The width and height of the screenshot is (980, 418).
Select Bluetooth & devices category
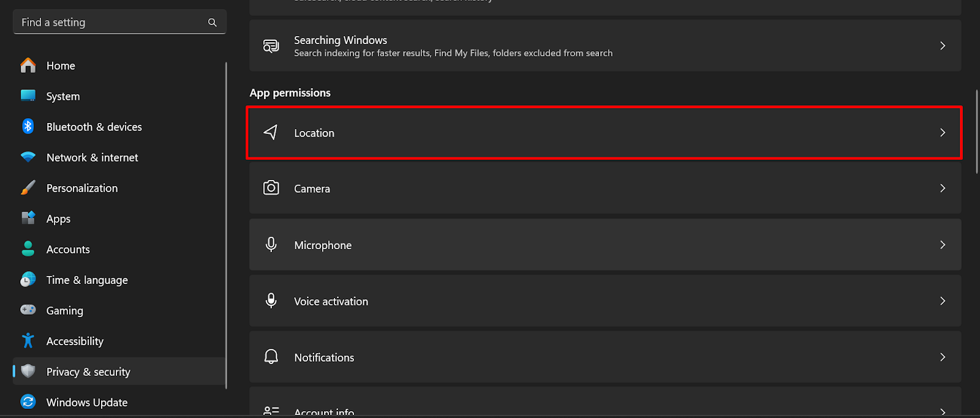[x=119, y=127]
